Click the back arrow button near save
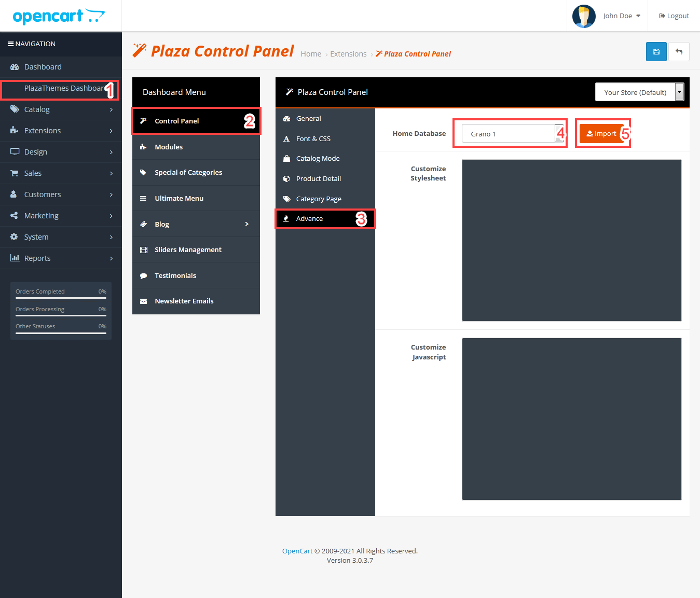Viewport: 700px width, 598px height. [x=679, y=51]
